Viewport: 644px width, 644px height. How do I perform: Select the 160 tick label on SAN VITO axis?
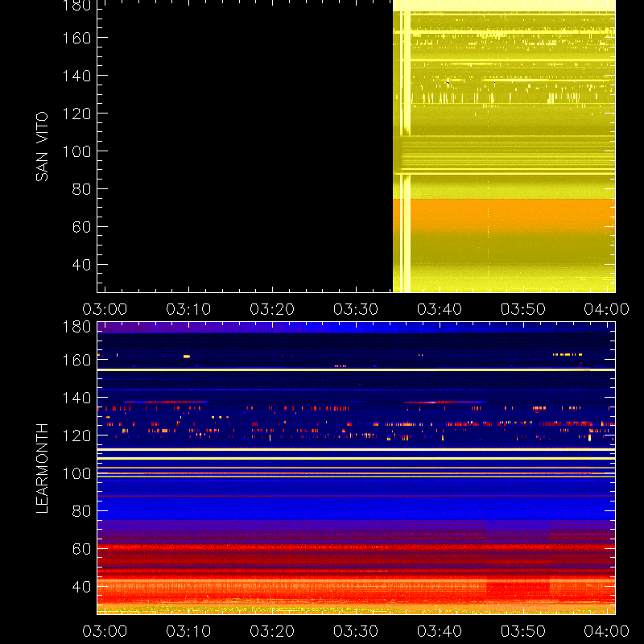pos(76,38)
